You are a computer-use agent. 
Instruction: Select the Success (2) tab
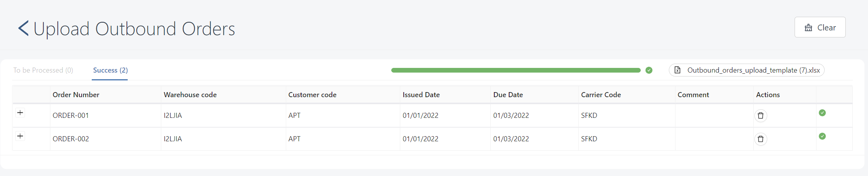(110, 70)
